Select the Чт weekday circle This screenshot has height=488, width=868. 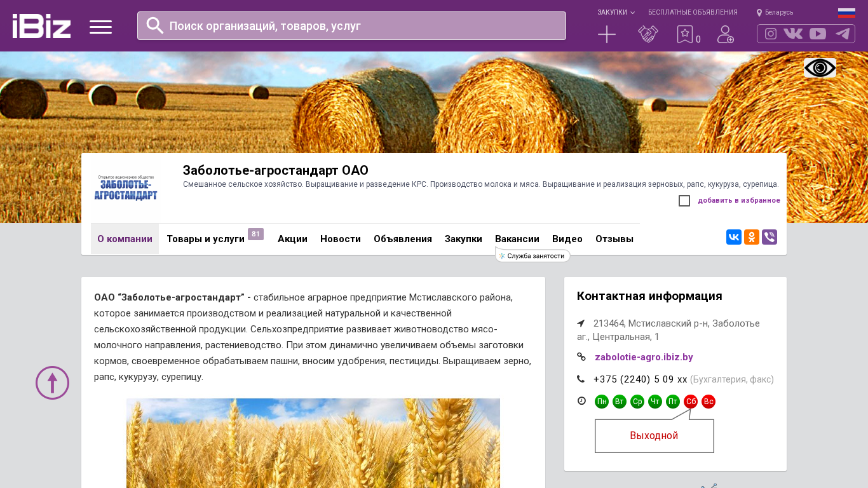coord(655,402)
